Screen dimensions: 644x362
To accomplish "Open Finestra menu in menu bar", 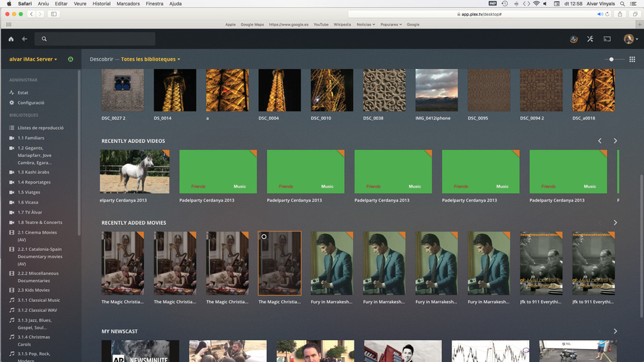I will tap(154, 3).
